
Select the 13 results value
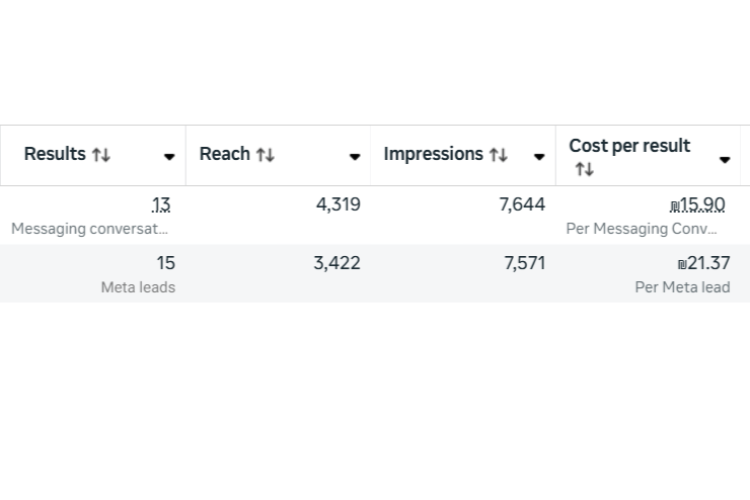(x=161, y=205)
